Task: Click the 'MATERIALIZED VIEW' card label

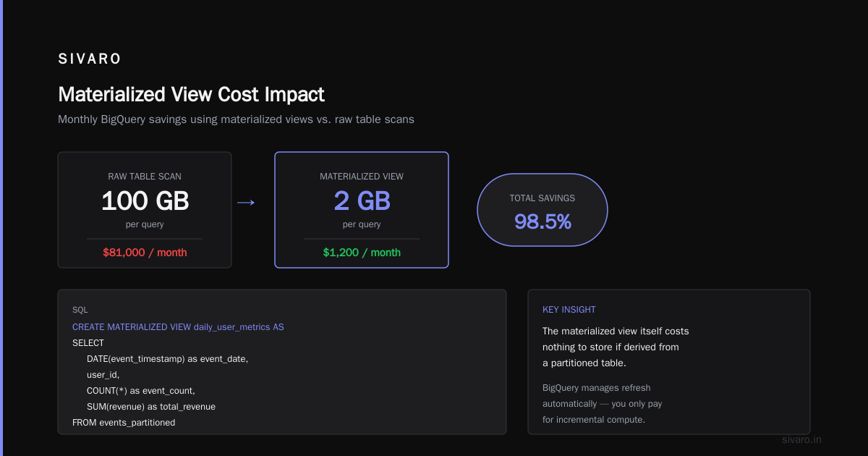Action: pyautogui.click(x=362, y=177)
